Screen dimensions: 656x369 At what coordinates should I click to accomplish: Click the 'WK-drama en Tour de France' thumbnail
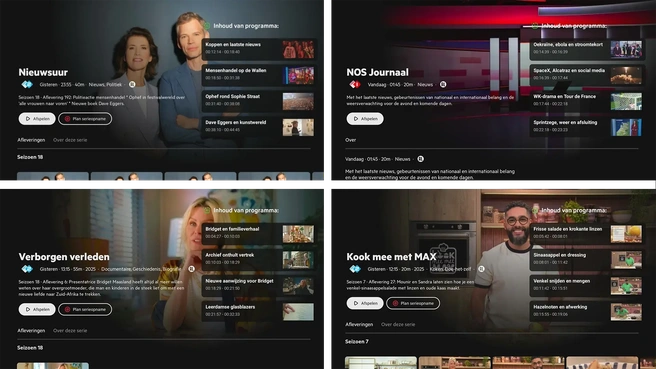pyautogui.click(x=626, y=101)
